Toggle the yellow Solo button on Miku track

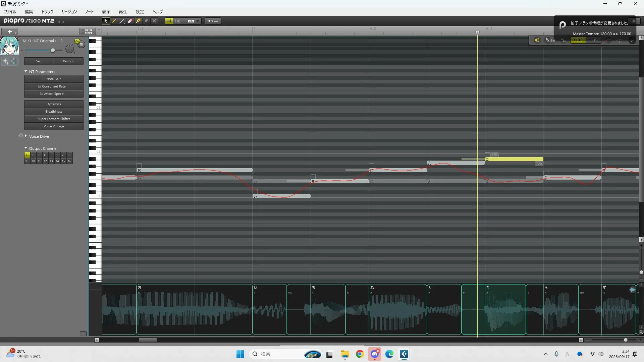tap(77, 41)
